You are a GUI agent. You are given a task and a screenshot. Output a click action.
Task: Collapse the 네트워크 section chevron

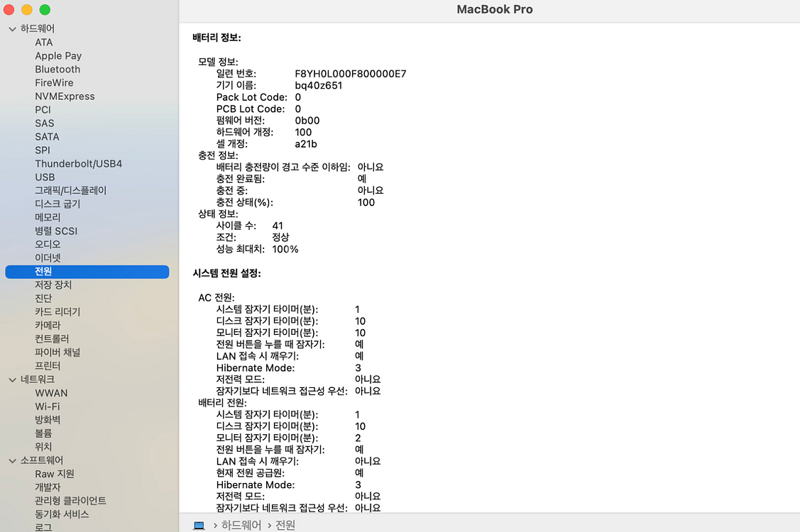[12, 379]
